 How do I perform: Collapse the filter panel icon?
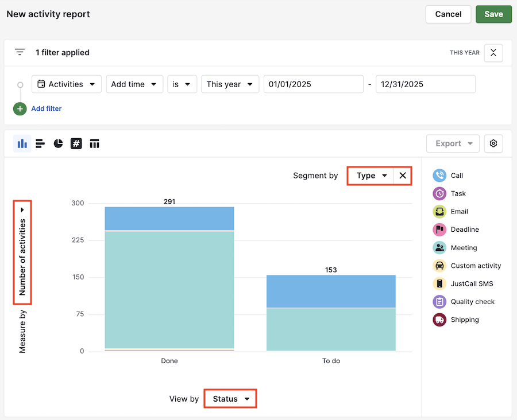click(x=493, y=53)
